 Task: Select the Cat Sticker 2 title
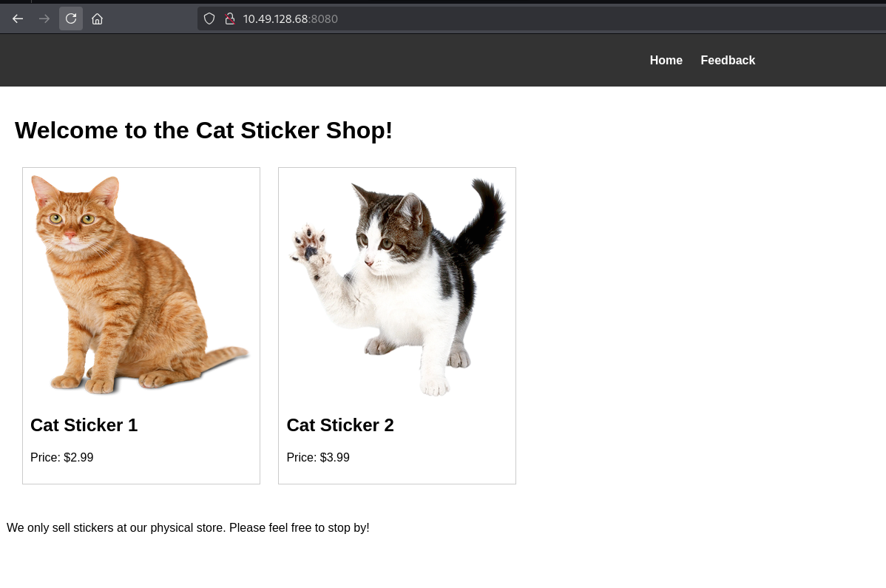coord(339,425)
